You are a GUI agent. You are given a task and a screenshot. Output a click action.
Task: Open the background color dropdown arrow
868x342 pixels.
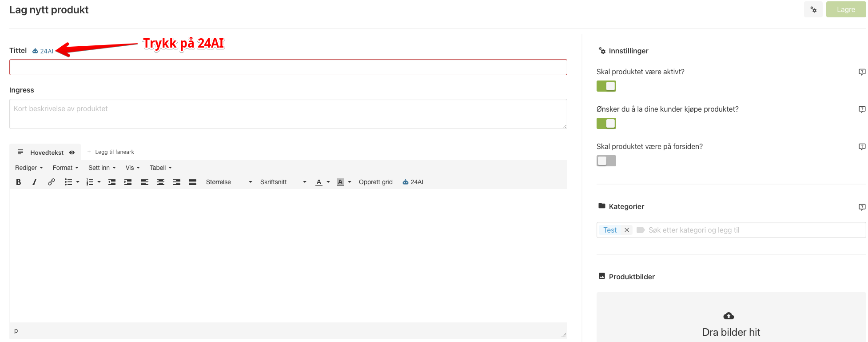coord(350,182)
